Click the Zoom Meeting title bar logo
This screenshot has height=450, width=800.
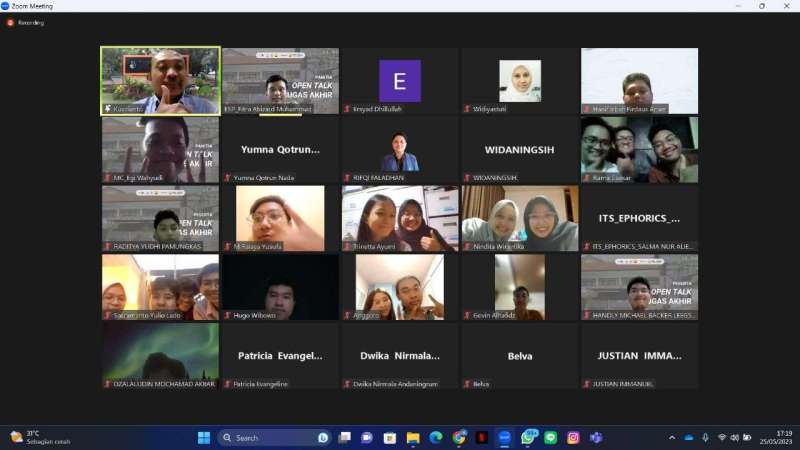click(x=5, y=6)
